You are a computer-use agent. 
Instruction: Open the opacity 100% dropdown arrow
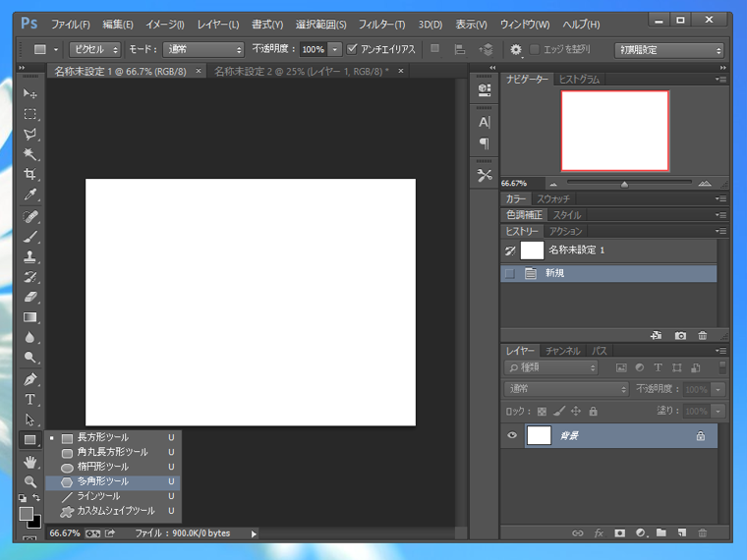335,49
